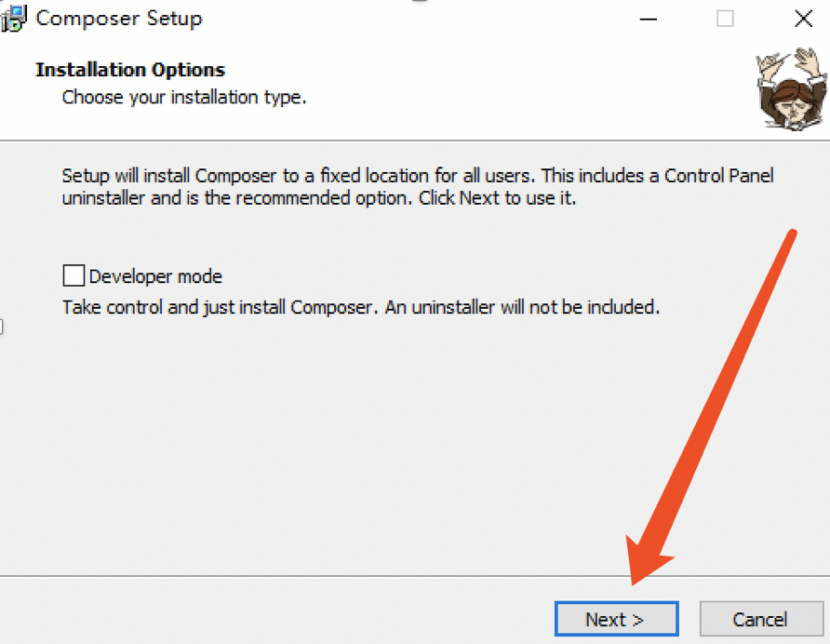Click the Installation Options heading
The height and width of the screenshot is (644, 830).
130,70
